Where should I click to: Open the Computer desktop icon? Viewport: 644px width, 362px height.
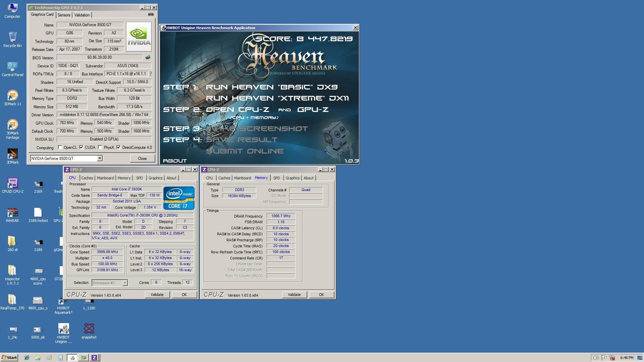coord(12,10)
